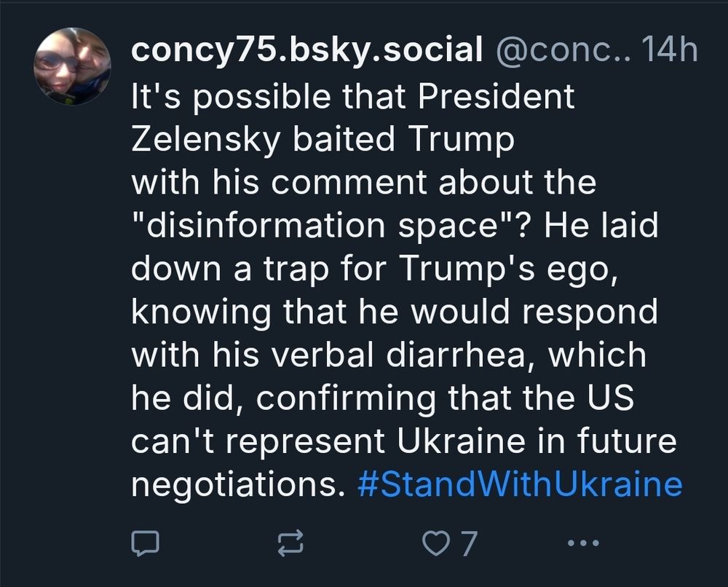Viewport: 728px width, 587px height.
Task: Open the #StandWithUkraine hashtag
Action: tap(521, 484)
